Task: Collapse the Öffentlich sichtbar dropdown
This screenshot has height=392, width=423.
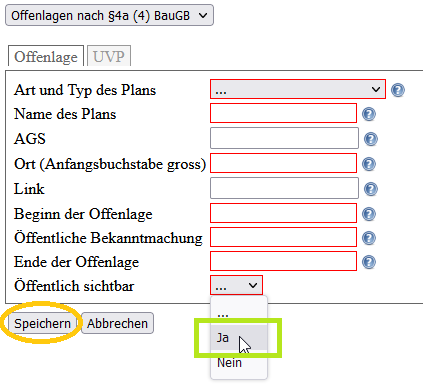Action: click(236, 285)
